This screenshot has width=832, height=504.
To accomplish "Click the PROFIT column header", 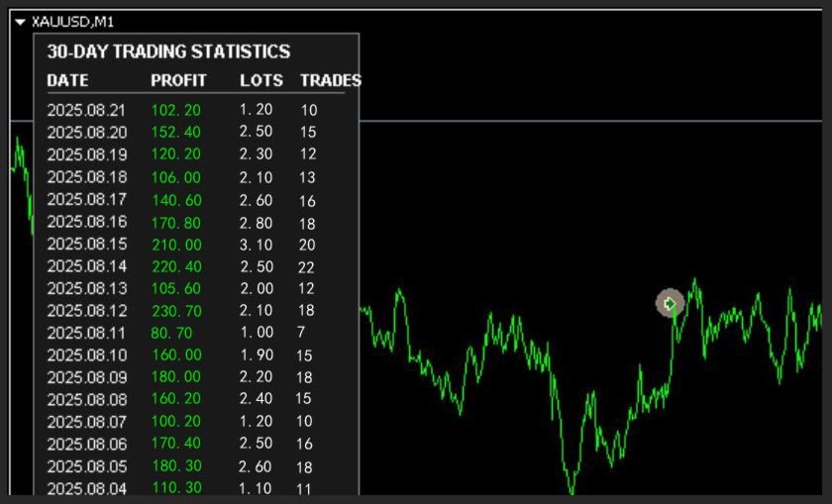I will click(x=178, y=80).
